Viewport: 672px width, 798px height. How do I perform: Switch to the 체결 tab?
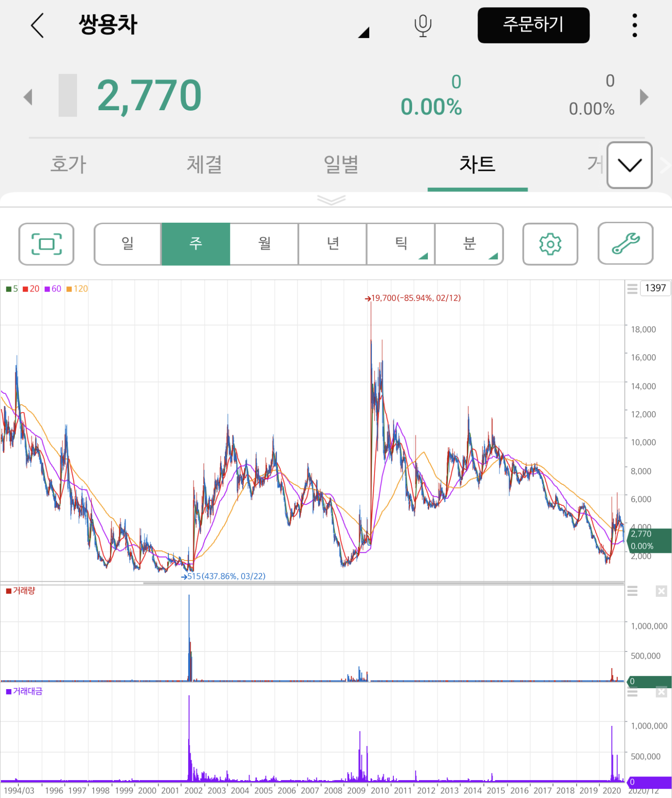(204, 164)
